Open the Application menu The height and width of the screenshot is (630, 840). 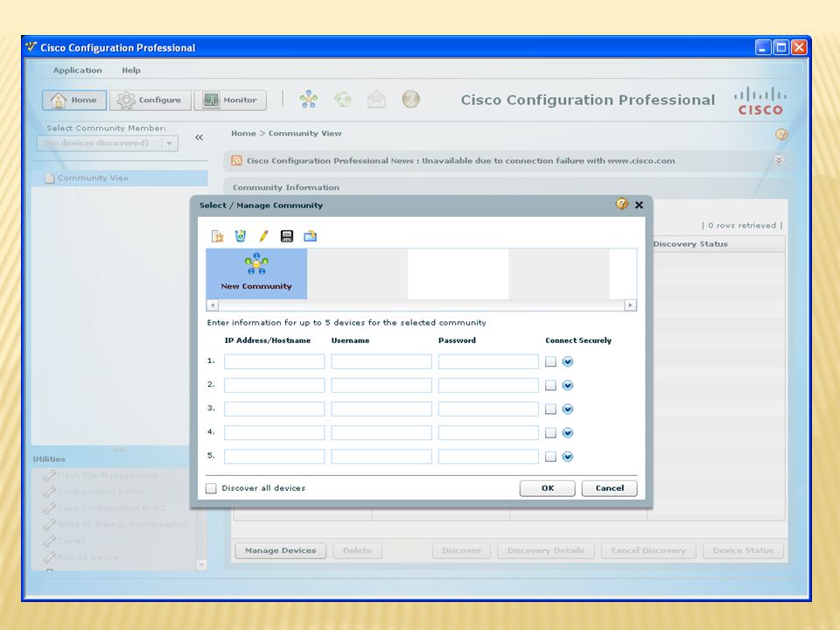[x=78, y=70]
